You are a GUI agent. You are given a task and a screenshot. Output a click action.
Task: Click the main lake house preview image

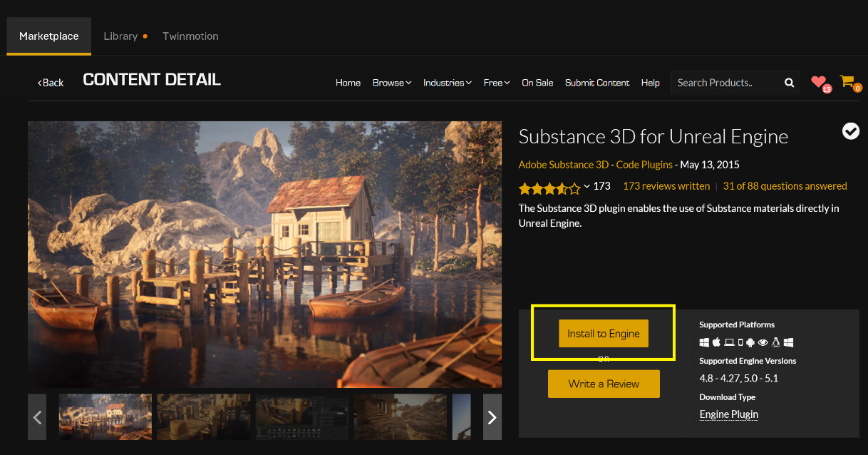pyautogui.click(x=264, y=255)
